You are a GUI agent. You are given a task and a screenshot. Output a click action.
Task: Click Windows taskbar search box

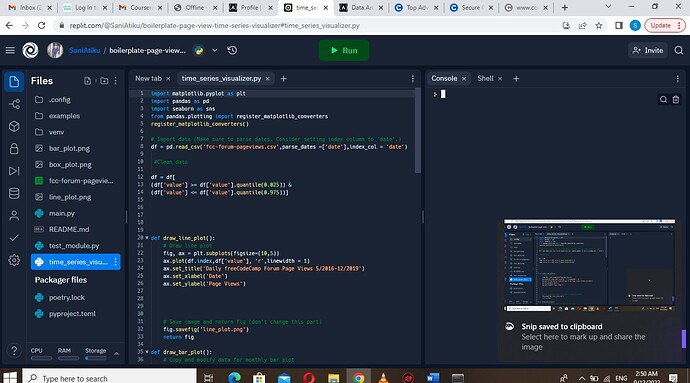click(109, 377)
